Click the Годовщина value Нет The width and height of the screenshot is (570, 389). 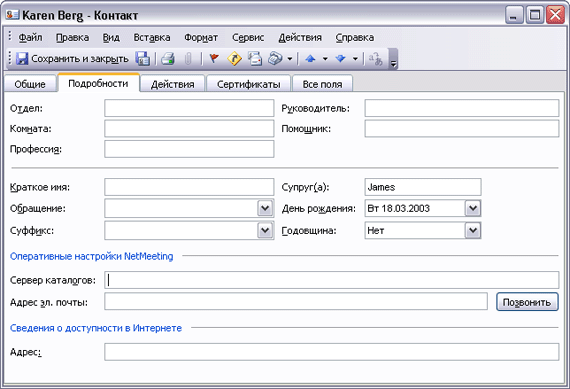[376, 230]
